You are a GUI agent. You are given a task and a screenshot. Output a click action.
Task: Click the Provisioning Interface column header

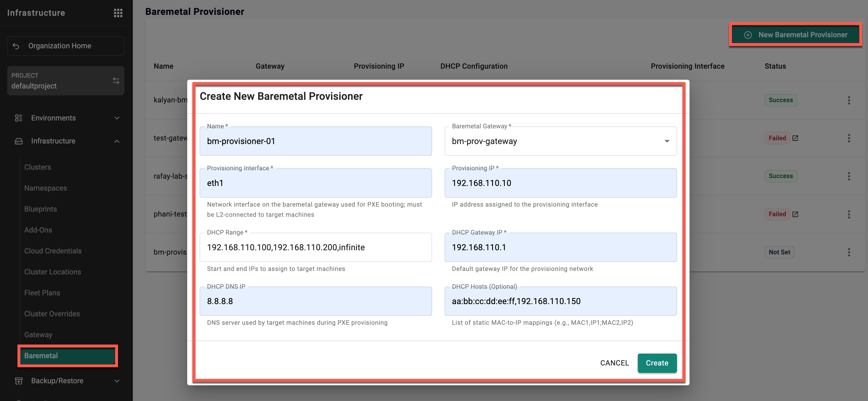coord(687,66)
